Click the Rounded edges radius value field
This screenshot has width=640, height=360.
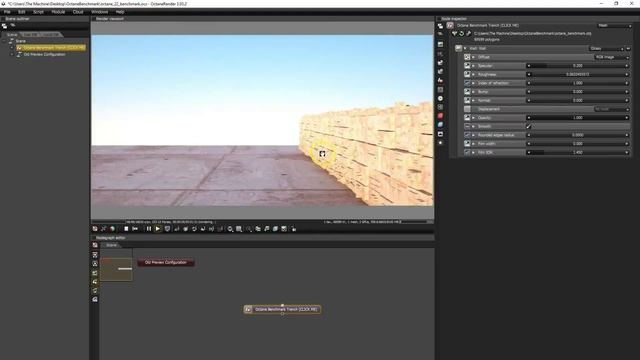(x=578, y=135)
